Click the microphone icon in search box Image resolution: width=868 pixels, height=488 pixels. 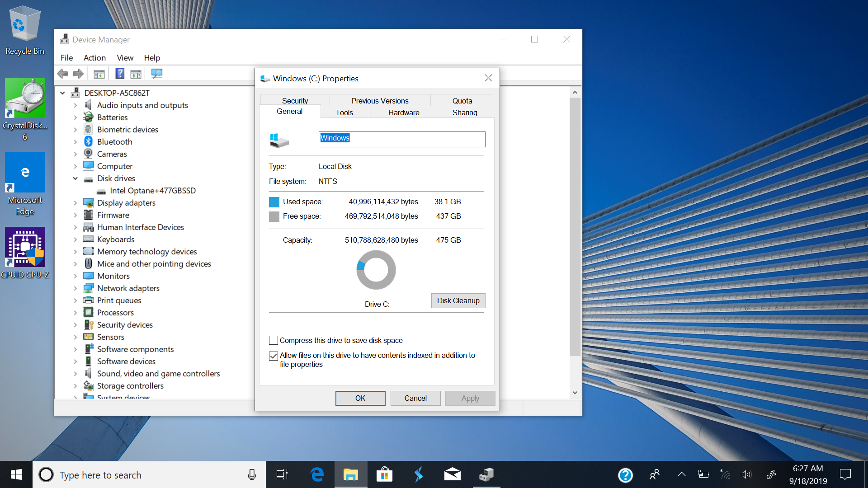pyautogui.click(x=252, y=474)
